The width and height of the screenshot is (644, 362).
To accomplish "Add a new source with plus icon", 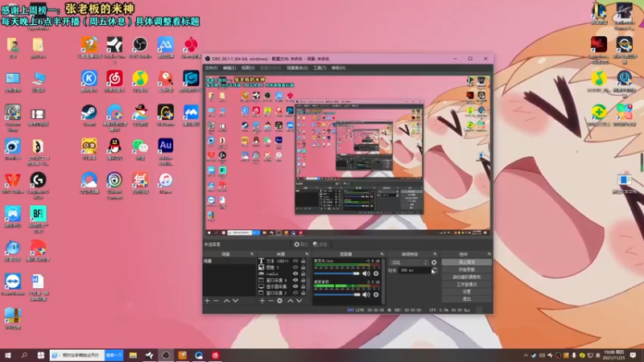I will pyautogui.click(x=262, y=301).
